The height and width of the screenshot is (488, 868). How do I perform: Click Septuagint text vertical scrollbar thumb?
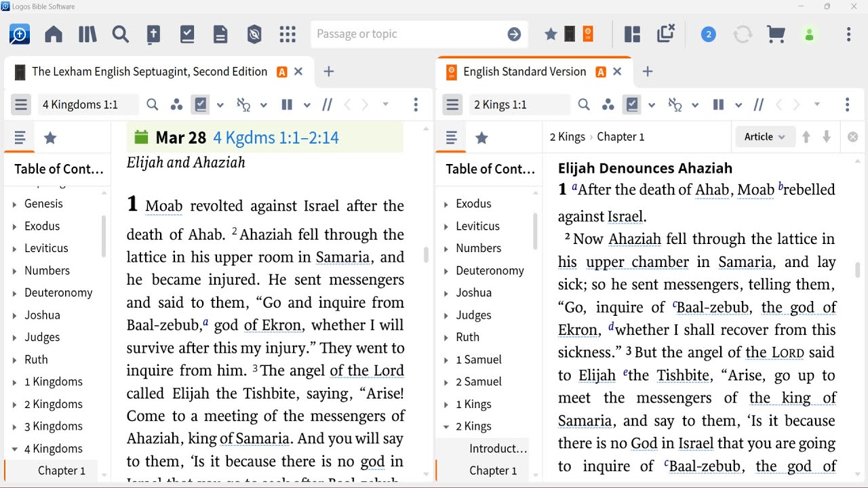[x=426, y=254]
